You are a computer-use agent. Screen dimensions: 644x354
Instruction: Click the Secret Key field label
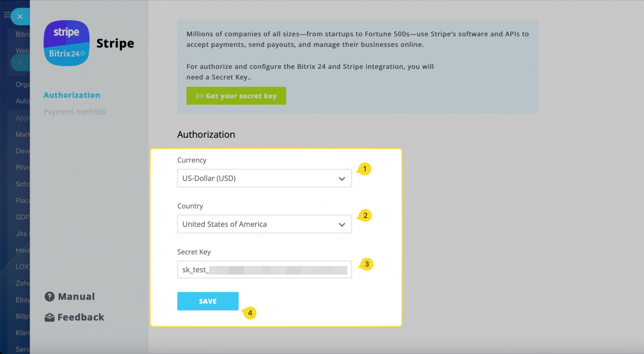click(x=194, y=252)
